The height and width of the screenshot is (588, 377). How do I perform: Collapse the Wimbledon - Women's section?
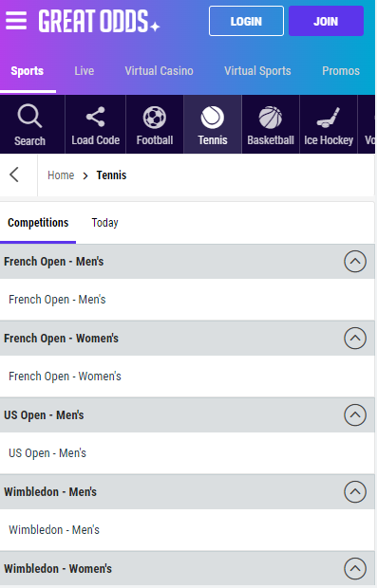[355, 568]
